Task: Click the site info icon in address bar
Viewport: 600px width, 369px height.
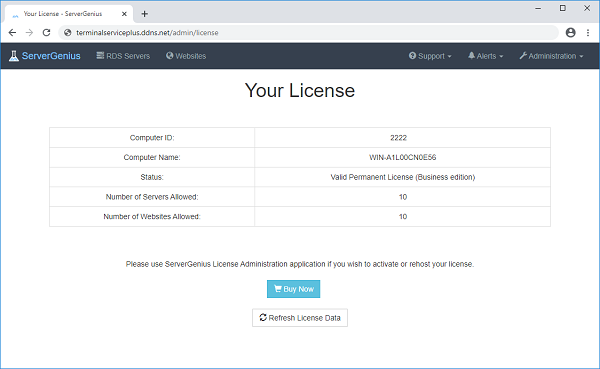Action: (x=68, y=33)
